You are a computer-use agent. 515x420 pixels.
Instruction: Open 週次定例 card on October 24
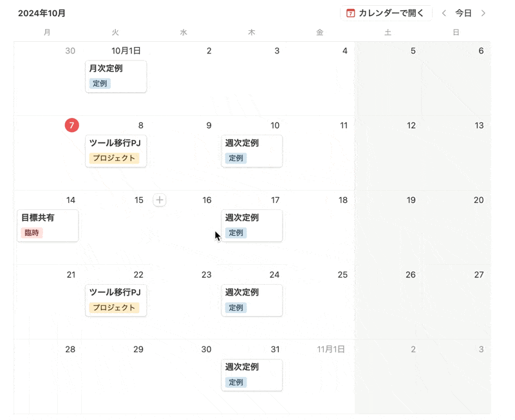click(252, 300)
